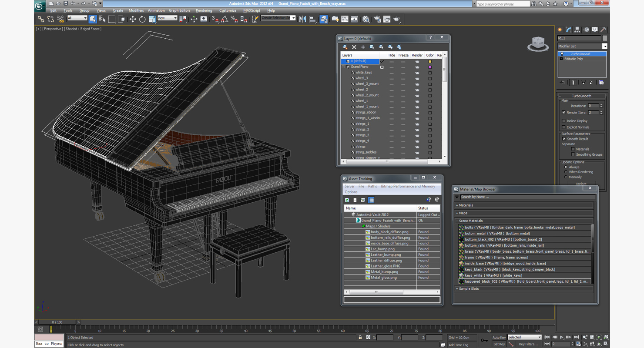The image size is (644, 348).
Task: Open Select by Name tool
Action: click(102, 19)
